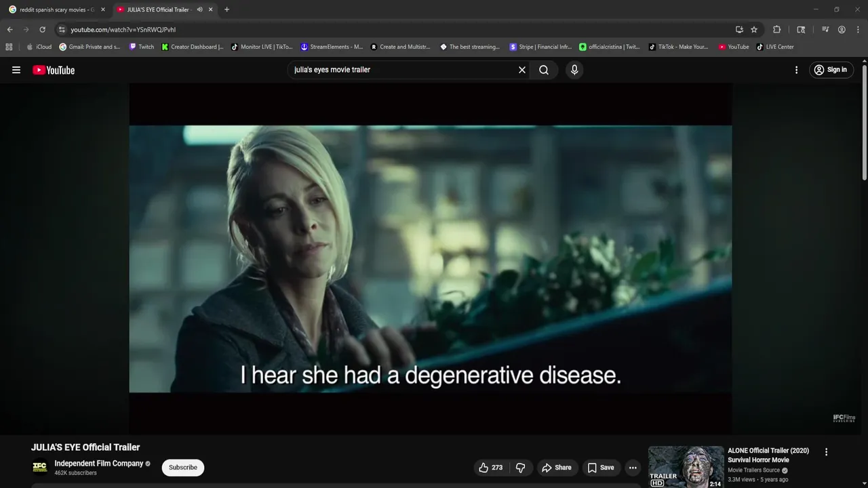This screenshot has height=488, width=868.
Task: Clear the search box with the X
Action: [x=522, y=70]
